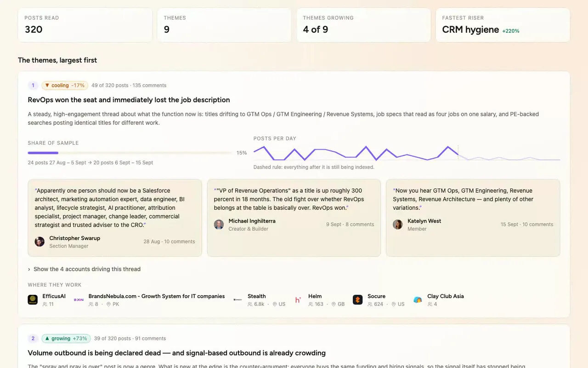The width and height of the screenshot is (588, 368).
Task: Click the BrandsNebula.com company logo
Action: coord(79,300)
